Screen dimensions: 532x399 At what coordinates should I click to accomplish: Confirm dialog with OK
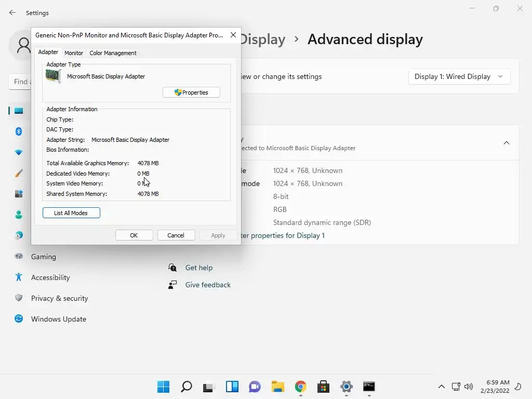coord(134,235)
